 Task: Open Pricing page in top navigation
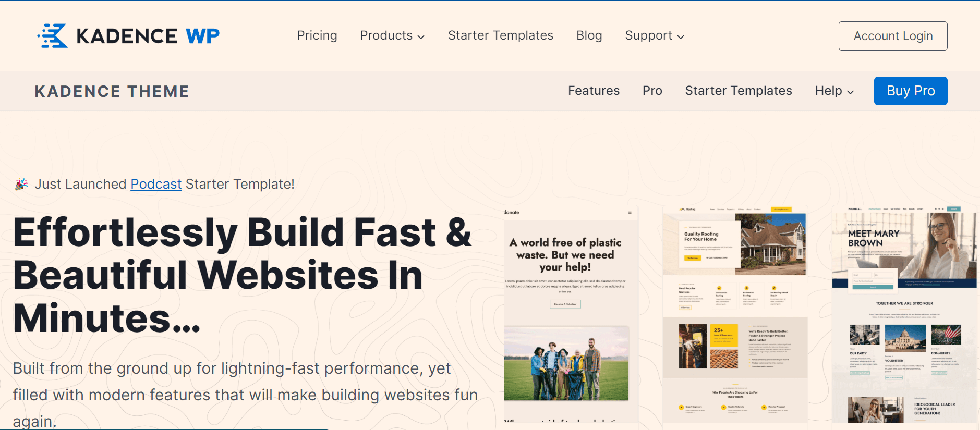[x=317, y=35]
